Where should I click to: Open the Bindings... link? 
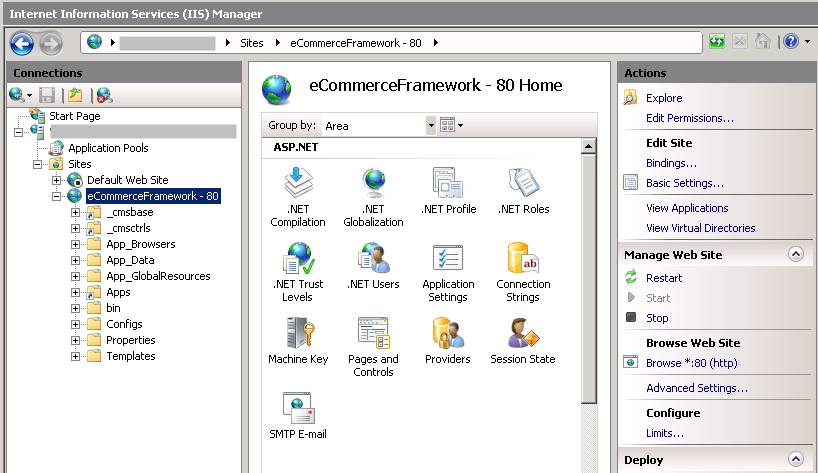(x=671, y=163)
